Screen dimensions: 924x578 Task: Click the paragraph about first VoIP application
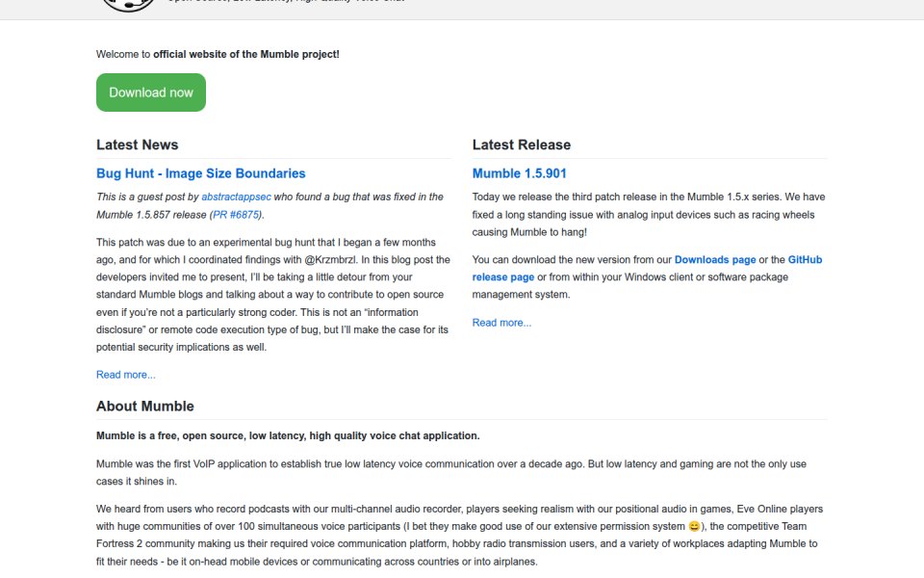pos(451,472)
